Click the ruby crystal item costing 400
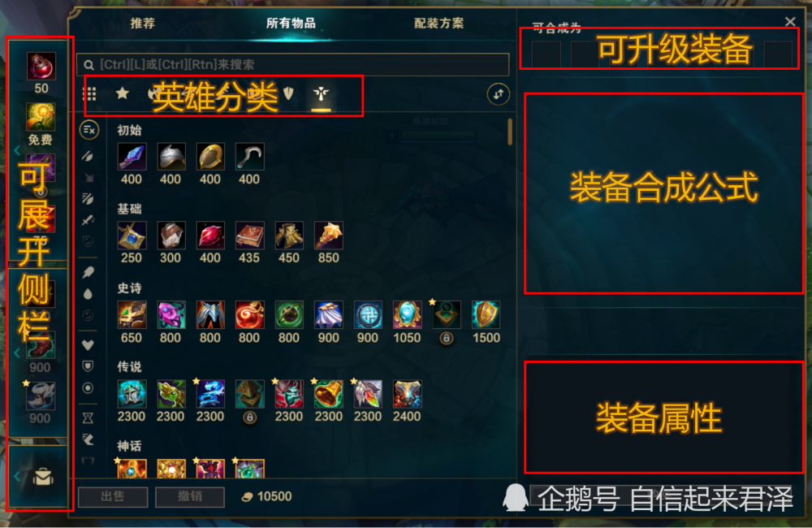 click(210, 236)
